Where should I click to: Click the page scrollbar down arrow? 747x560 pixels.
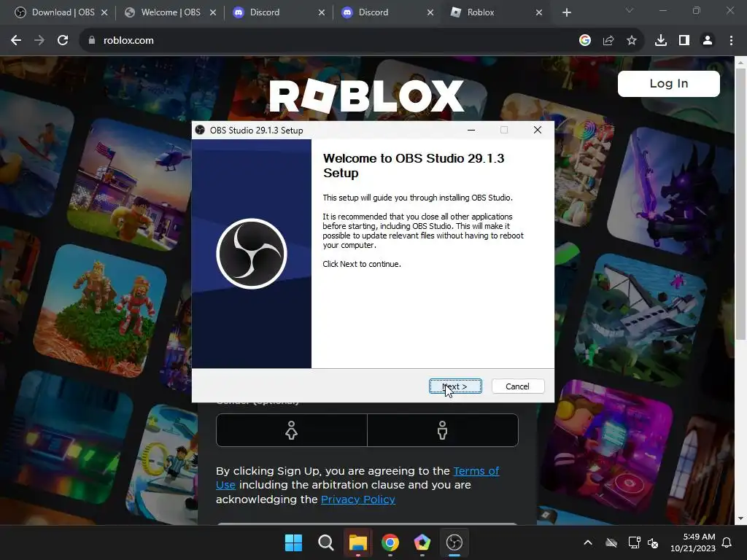click(x=740, y=518)
